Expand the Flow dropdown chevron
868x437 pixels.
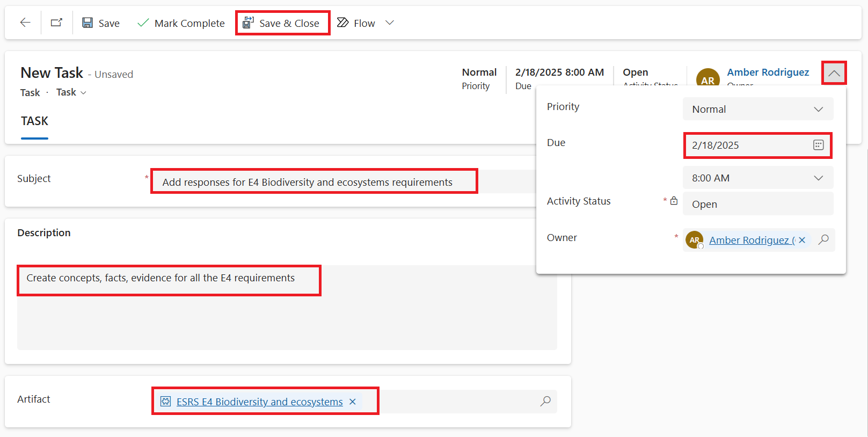(390, 23)
